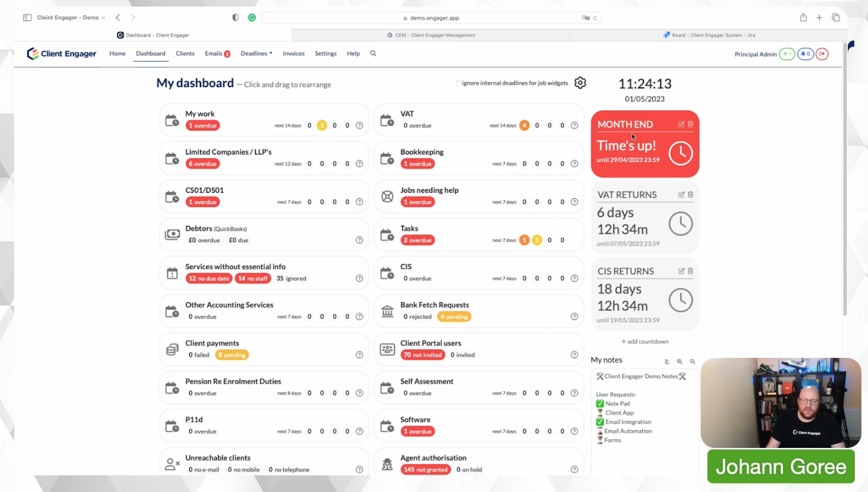This screenshot has width=868, height=492.
Task: Click 12 no due date badge
Action: 209,278
